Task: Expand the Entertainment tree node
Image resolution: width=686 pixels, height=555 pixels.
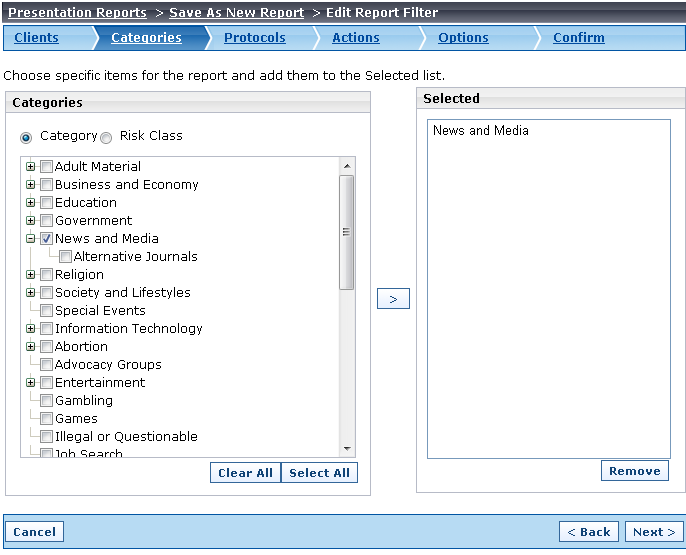Action: 30,383
